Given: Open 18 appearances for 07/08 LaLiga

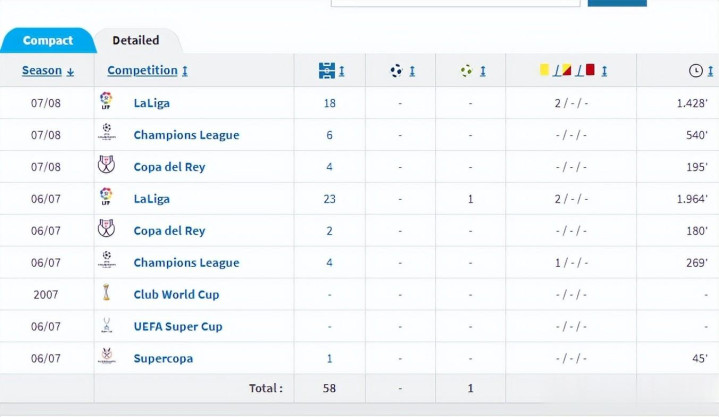Looking at the screenshot, I should [x=329, y=103].
